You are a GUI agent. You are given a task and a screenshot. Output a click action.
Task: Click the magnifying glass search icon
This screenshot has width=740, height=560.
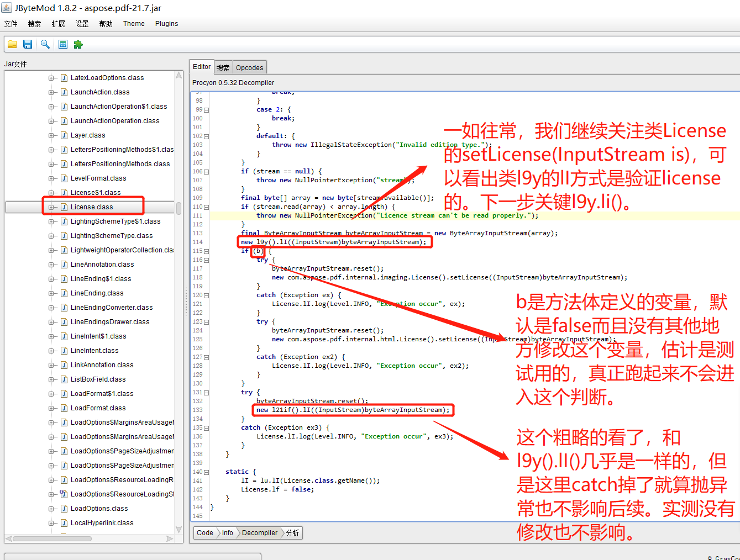point(45,44)
